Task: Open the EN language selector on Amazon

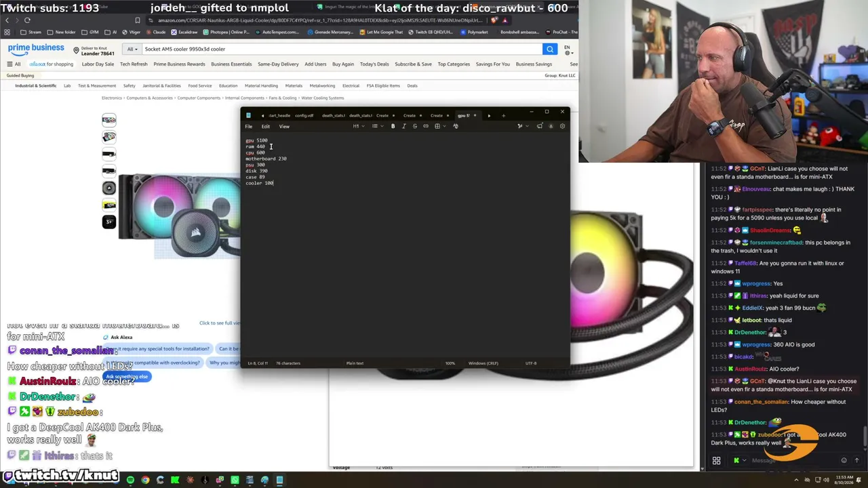Action: point(568,49)
